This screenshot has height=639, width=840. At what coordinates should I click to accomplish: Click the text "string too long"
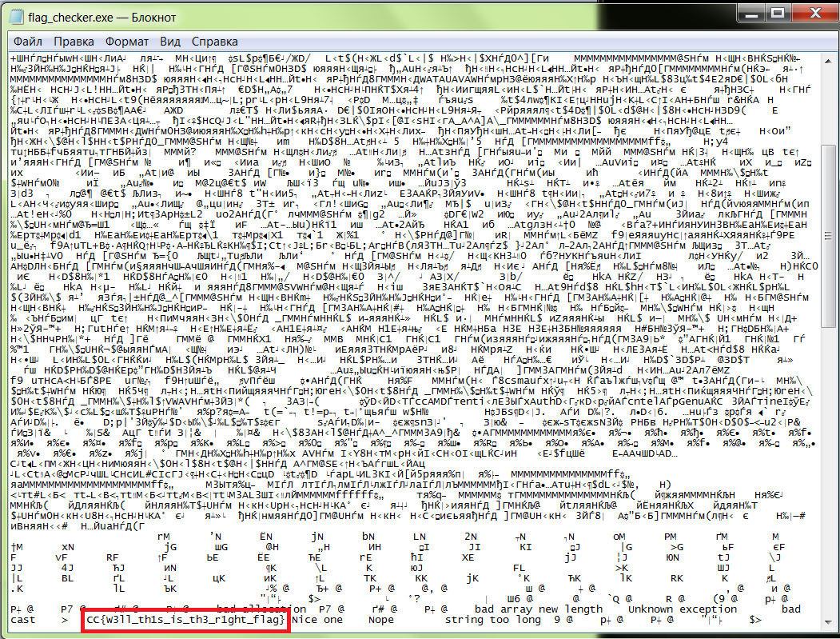click(x=493, y=621)
